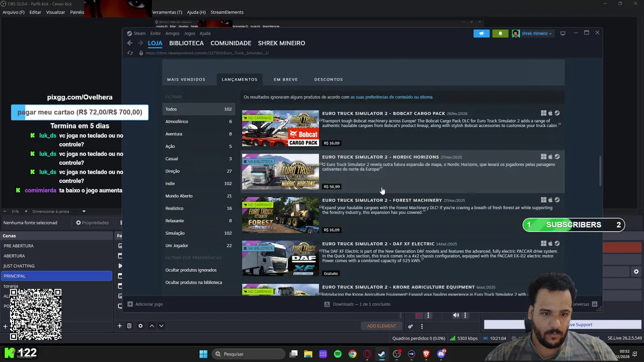Image resolution: width=644 pixels, height=362 pixels.
Task: Filter by Mundo Aberto tag
Action: pyautogui.click(x=199, y=196)
